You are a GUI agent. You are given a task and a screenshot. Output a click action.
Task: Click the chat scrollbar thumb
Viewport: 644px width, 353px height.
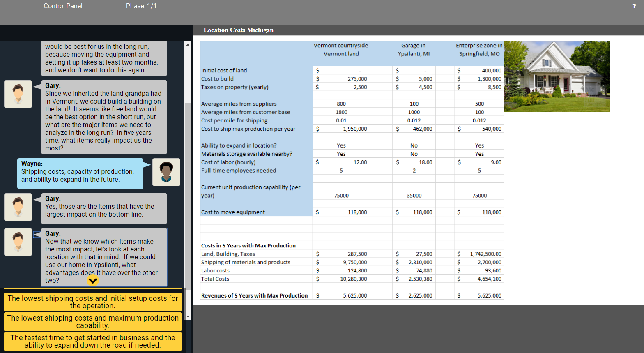[188, 196]
